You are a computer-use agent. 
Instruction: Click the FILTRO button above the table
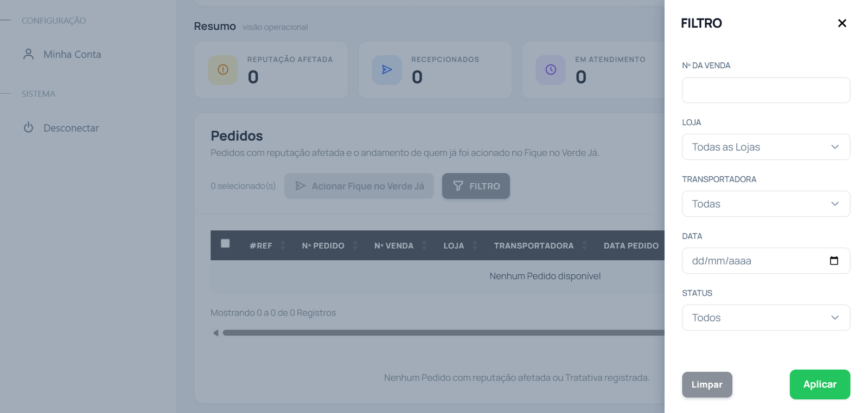(x=476, y=186)
